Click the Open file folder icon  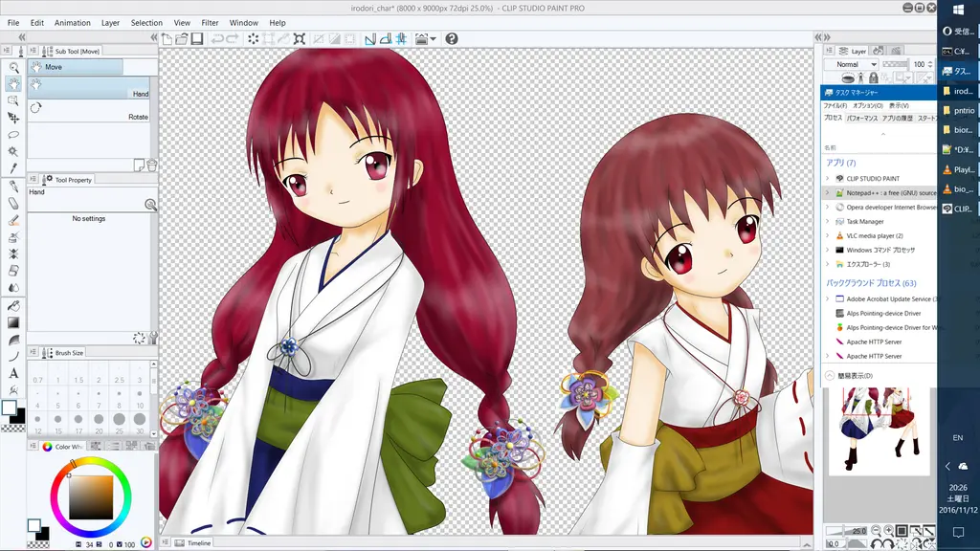tap(182, 38)
